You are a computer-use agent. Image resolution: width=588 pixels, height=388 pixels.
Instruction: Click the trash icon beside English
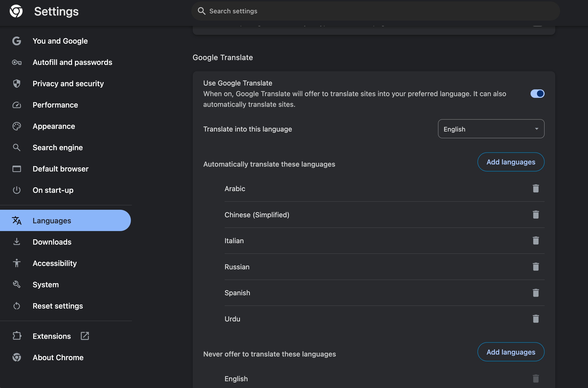pos(535,379)
